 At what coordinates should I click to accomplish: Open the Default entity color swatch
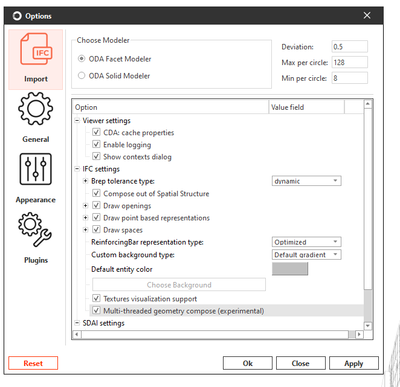pyautogui.click(x=290, y=269)
